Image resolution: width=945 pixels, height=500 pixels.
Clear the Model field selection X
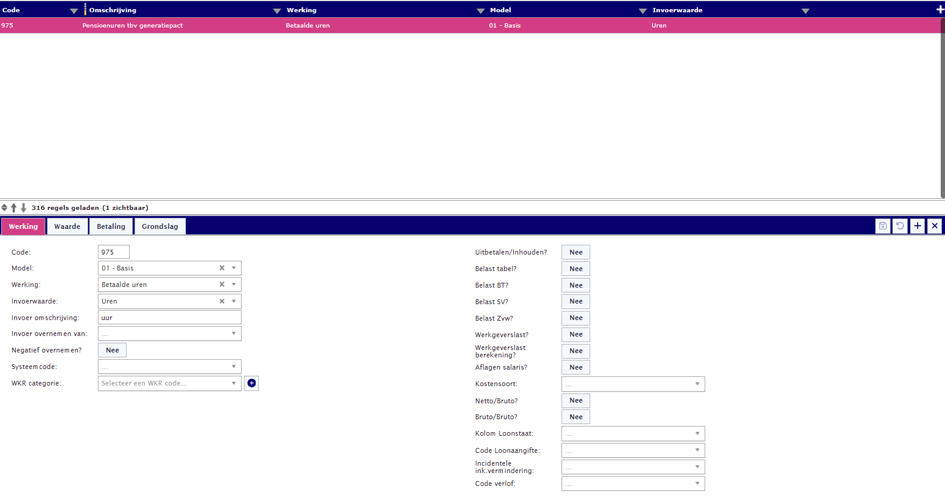222,268
